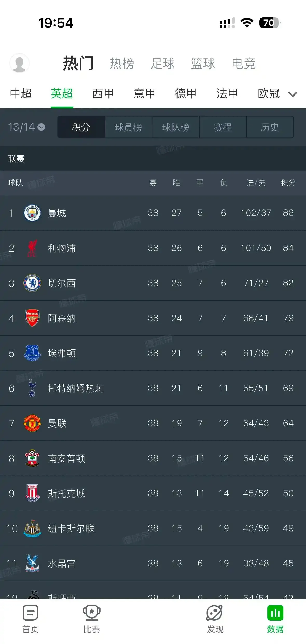The height and width of the screenshot is (644, 306).
Task: Select the Liverpool club crest
Action: pos(32,248)
